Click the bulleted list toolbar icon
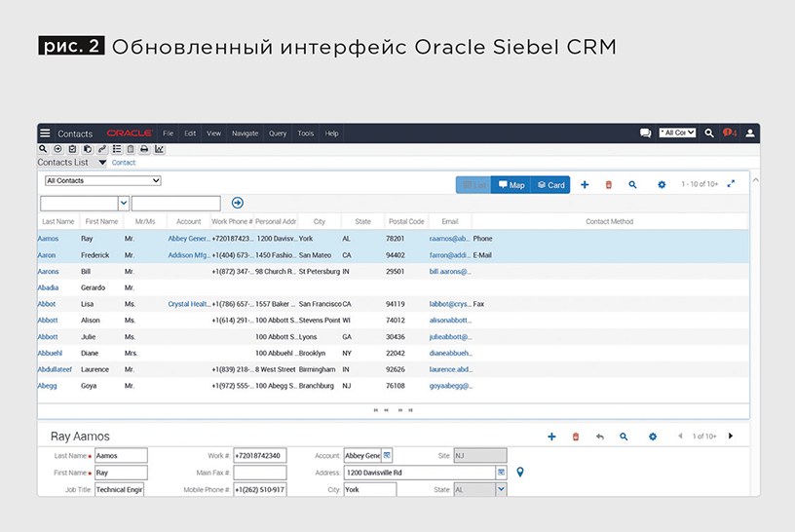Image resolution: width=795 pixels, height=532 pixels. pyautogui.click(x=117, y=149)
